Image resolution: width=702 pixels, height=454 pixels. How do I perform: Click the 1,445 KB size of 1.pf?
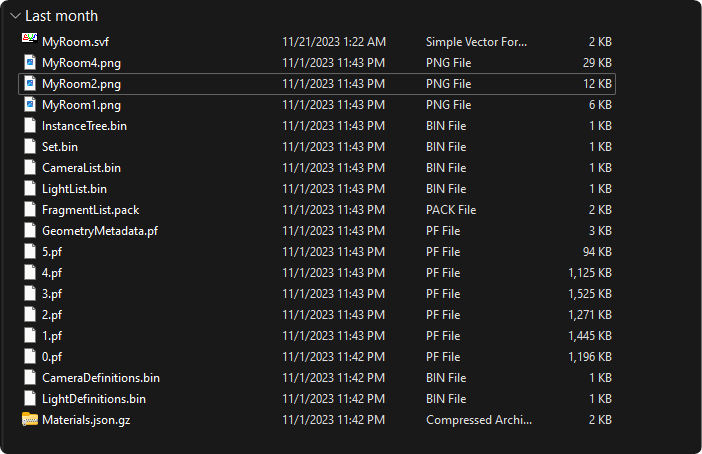tap(589, 336)
